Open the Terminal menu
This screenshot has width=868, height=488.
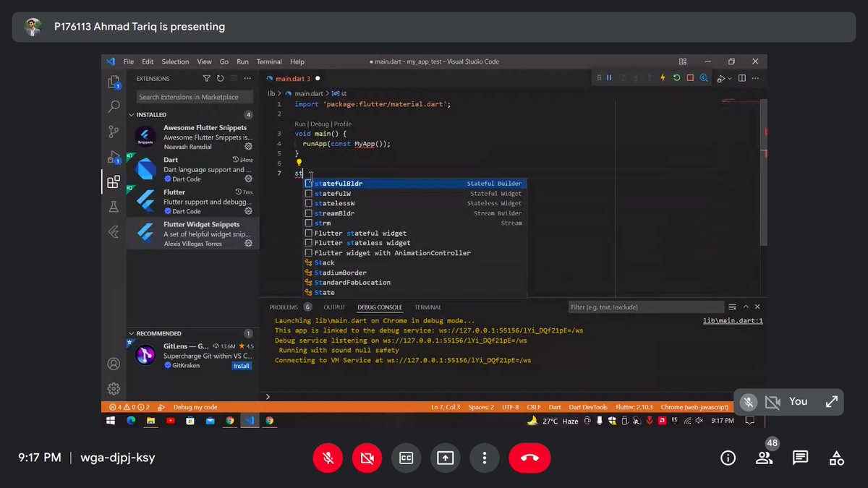[x=269, y=62]
